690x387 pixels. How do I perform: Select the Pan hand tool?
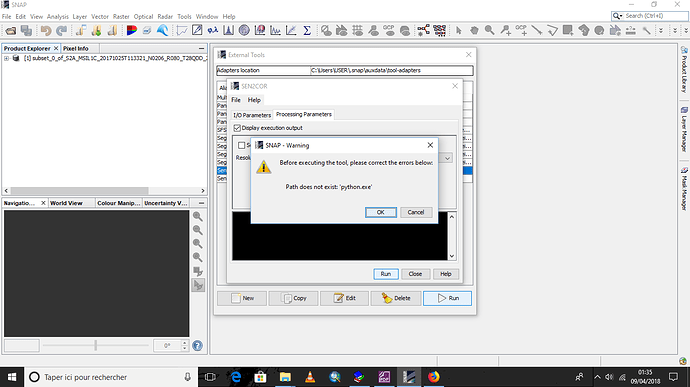474,30
